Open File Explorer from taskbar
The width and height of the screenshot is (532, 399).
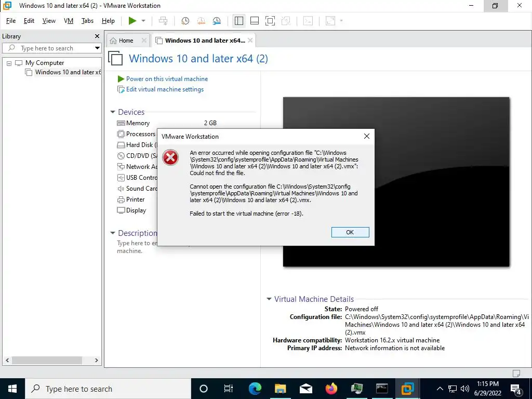click(x=280, y=389)
